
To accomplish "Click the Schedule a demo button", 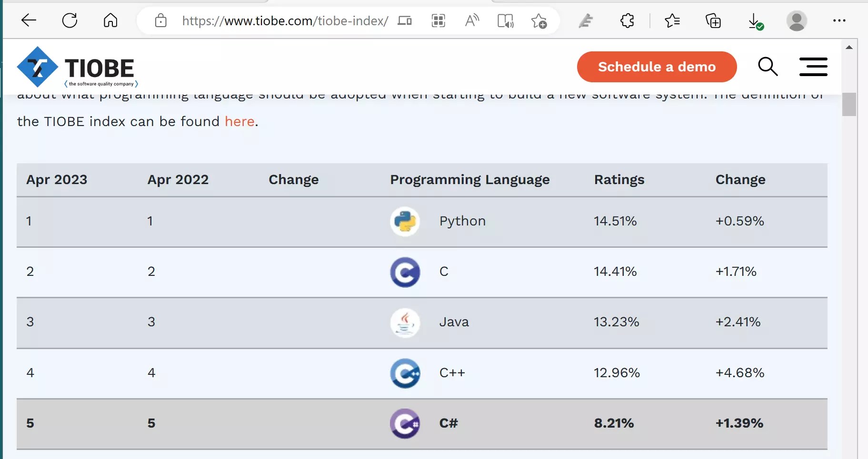I will [657, 67].
